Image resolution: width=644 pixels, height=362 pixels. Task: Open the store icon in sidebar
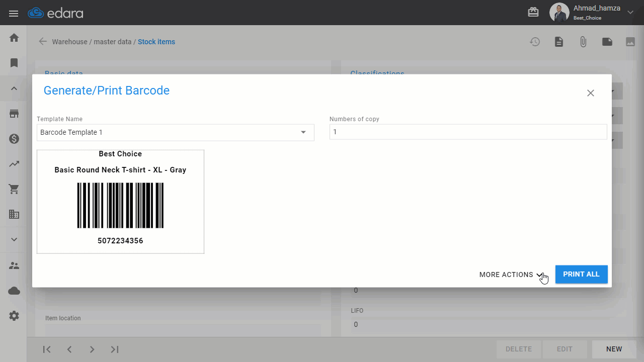point(14,114)
